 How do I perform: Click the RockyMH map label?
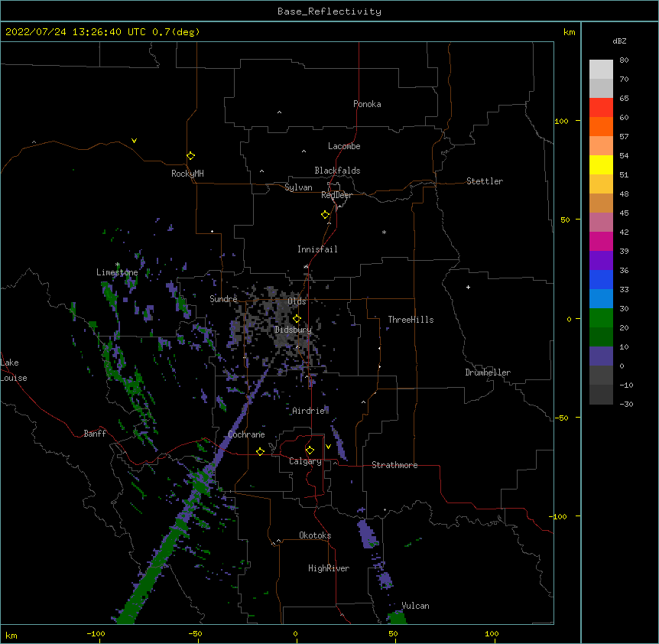(x=187, y=174)
